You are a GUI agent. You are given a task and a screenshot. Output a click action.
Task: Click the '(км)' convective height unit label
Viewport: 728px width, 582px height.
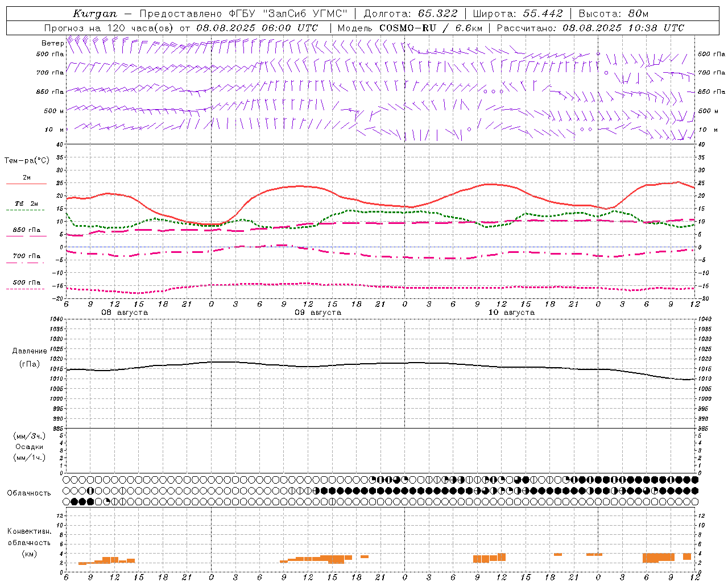29,554
